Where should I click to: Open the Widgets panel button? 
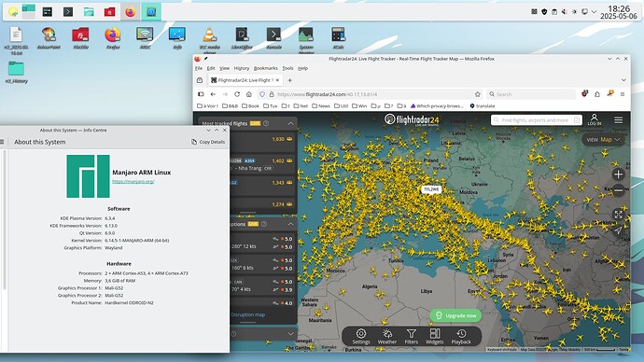tap(435, 336)
